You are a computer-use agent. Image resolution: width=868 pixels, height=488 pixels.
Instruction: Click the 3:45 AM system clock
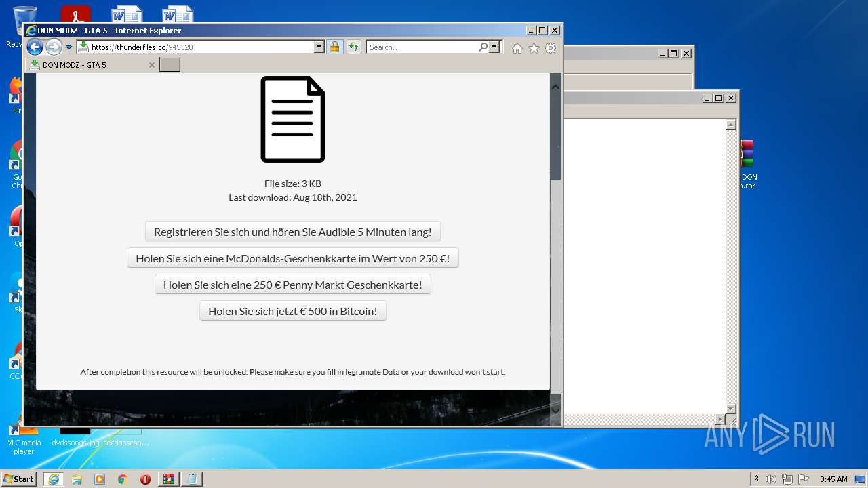point(833,479)
